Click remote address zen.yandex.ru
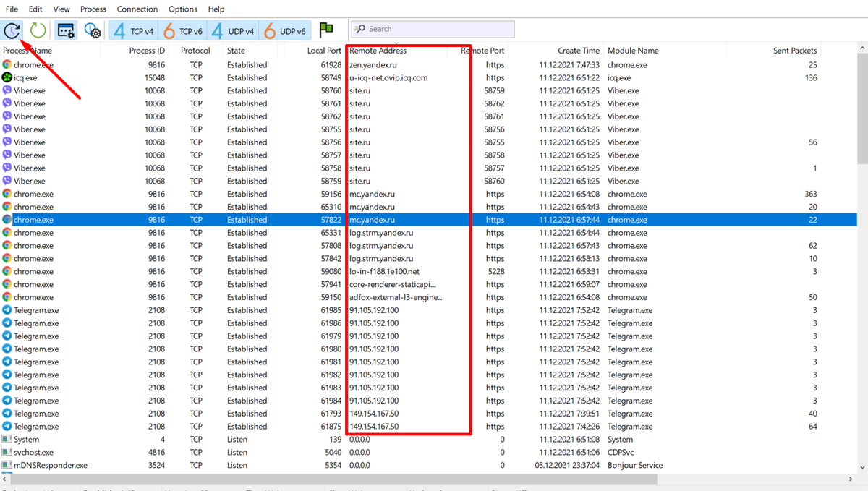The width and height of the screenshot is (868, 491). point(373,64)
